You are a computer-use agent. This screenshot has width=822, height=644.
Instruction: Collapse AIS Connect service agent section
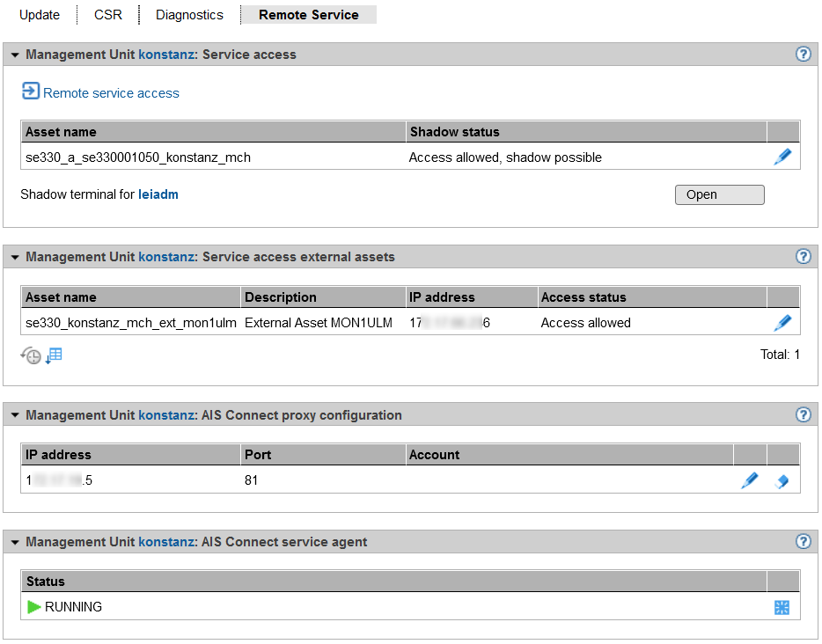[15, 543]
